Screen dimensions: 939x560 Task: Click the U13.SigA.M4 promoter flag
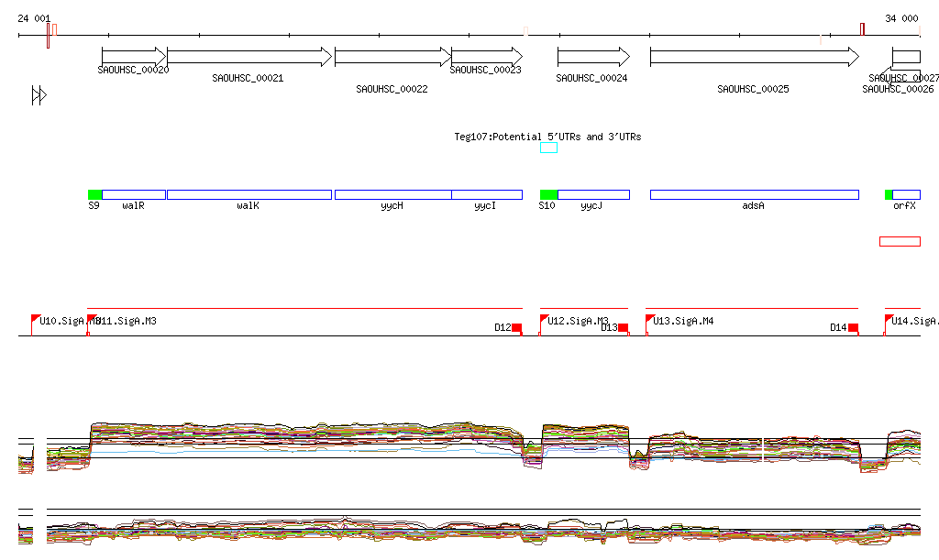(x=650, y=319)
